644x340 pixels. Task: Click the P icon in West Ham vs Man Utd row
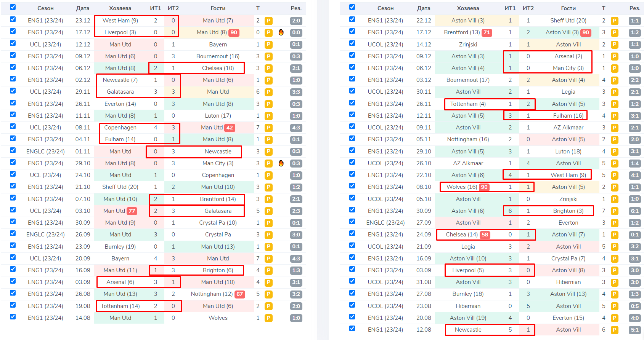pos(269,21)
